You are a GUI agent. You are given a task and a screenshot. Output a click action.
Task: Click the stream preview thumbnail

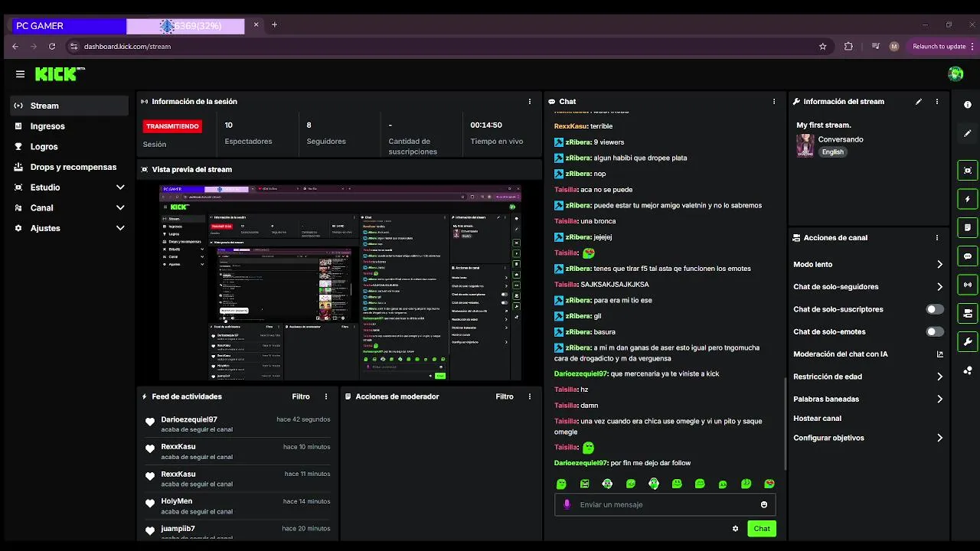pyautogui.click(x=340, y=282)
